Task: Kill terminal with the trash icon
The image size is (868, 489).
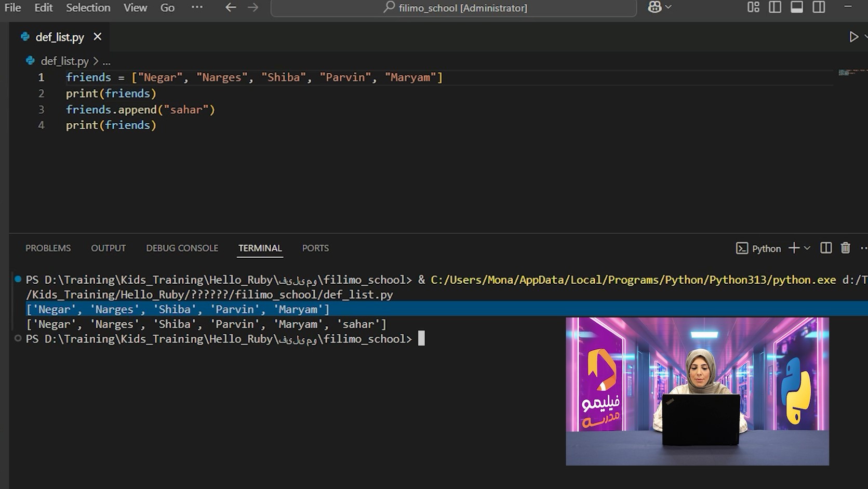Action: point(845,248)
